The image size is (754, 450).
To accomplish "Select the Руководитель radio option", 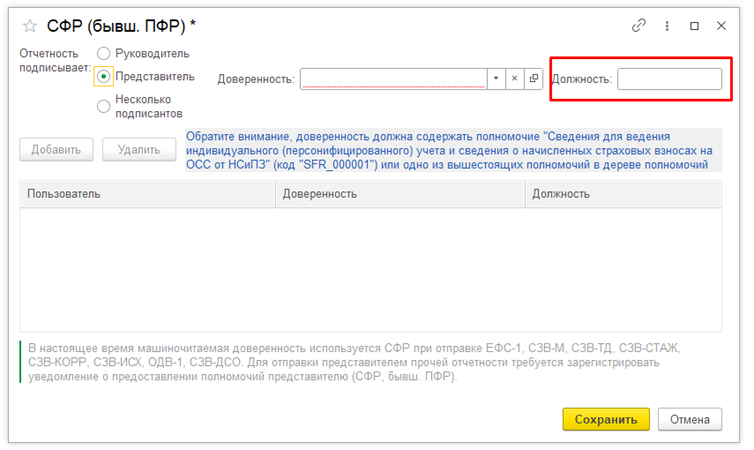I will click(103, 53).
